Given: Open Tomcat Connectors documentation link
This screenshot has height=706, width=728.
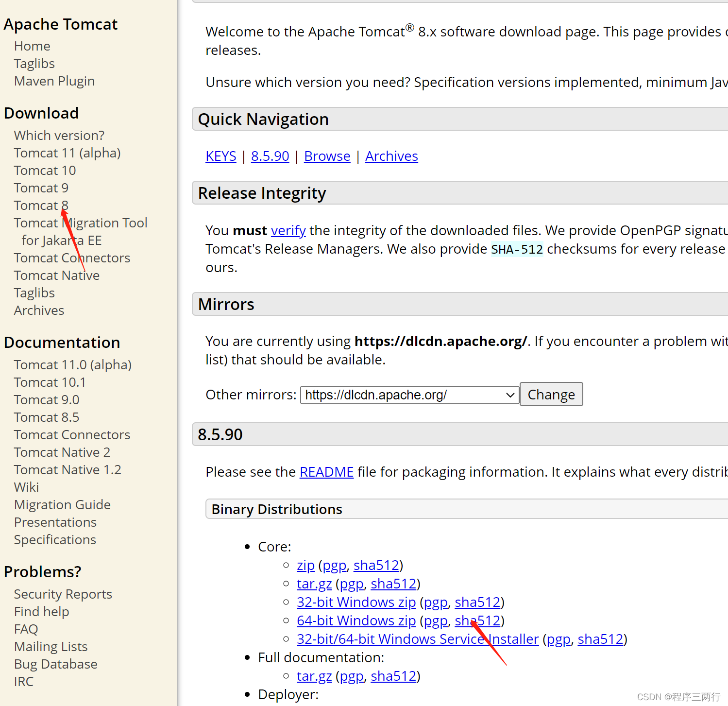Looking at the screenshot, I should point(72,435).
